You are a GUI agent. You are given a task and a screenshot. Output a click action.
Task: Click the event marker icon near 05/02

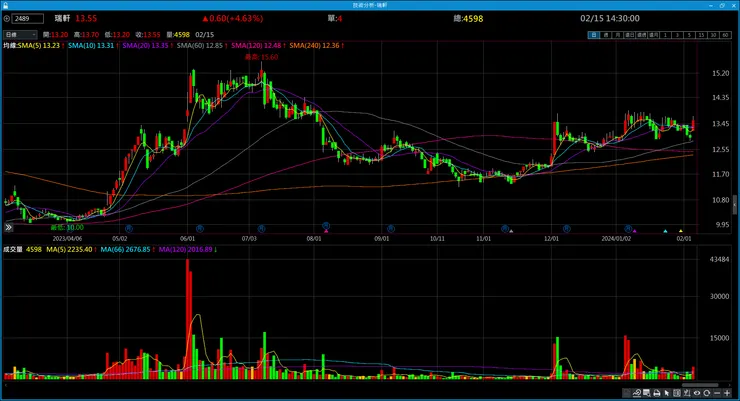[129, 228]
